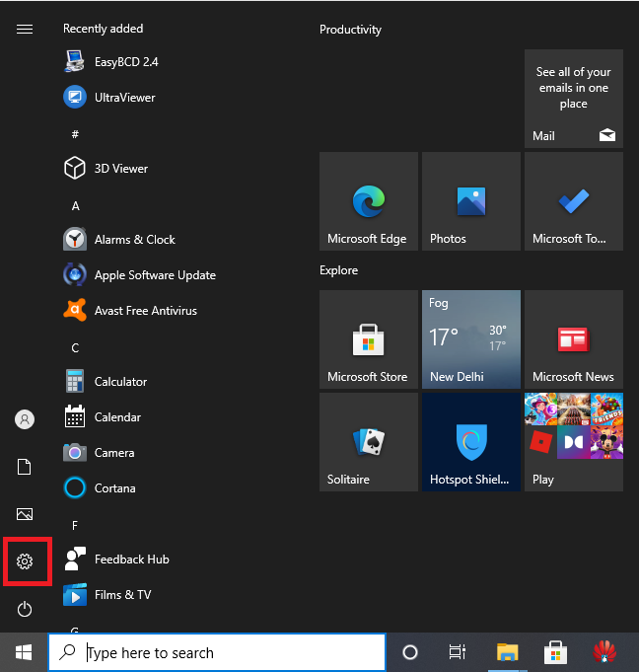Jump to letter index via # header

click(x=75, y=134)
